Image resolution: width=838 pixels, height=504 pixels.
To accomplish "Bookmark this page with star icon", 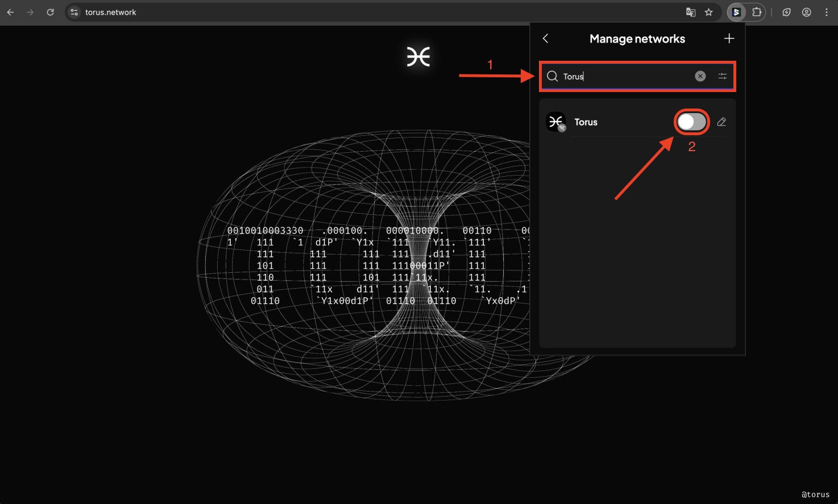I will (708, 12).
